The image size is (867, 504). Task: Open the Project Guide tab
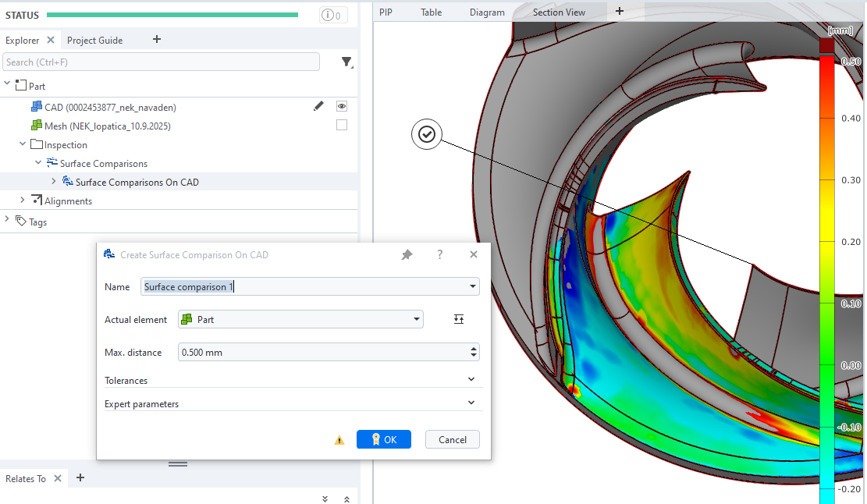pyautogui.click(x=94, y=40)
